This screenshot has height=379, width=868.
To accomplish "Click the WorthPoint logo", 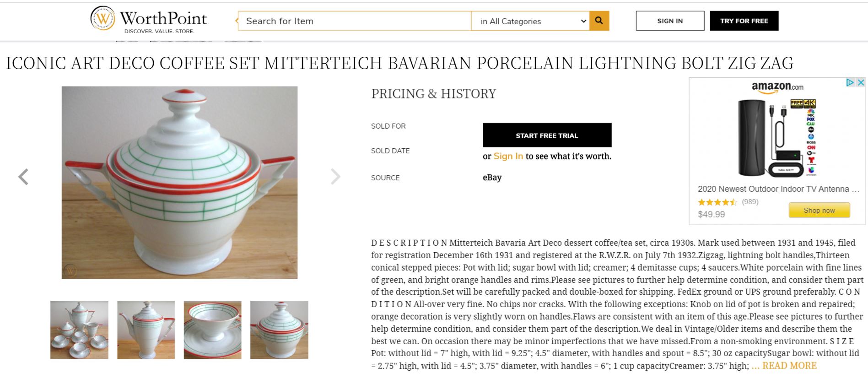I will [147, 20].
